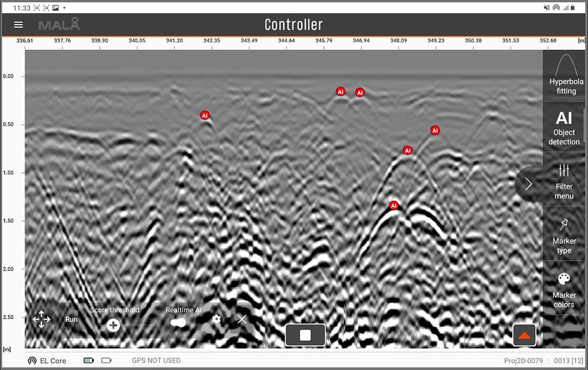588x370 pixels.
Task: Click the MALÅ logo
Action: pos(59,25)
